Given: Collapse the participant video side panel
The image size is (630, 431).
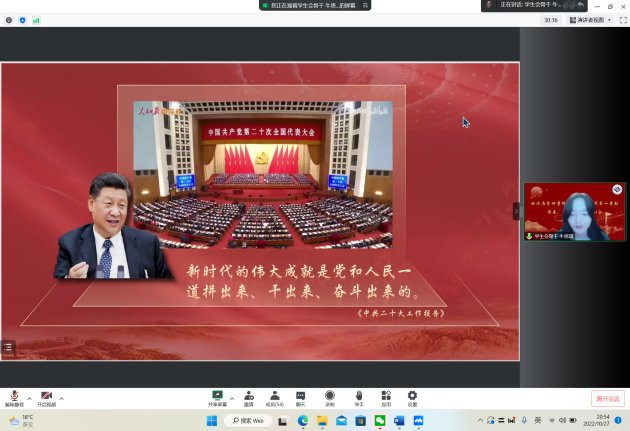Looking at the screenshot, I should (517, 211).
